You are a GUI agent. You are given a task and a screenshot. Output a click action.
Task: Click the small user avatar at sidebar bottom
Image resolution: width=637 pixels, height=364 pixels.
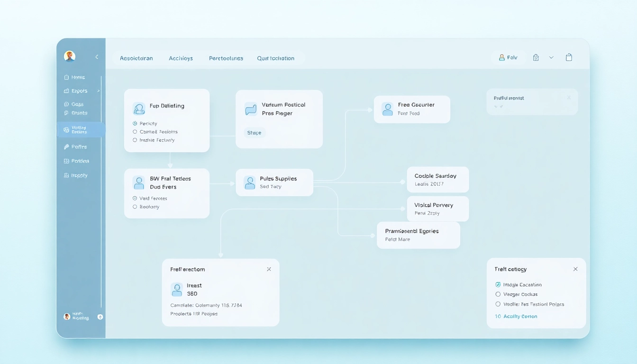click(67, 316)
